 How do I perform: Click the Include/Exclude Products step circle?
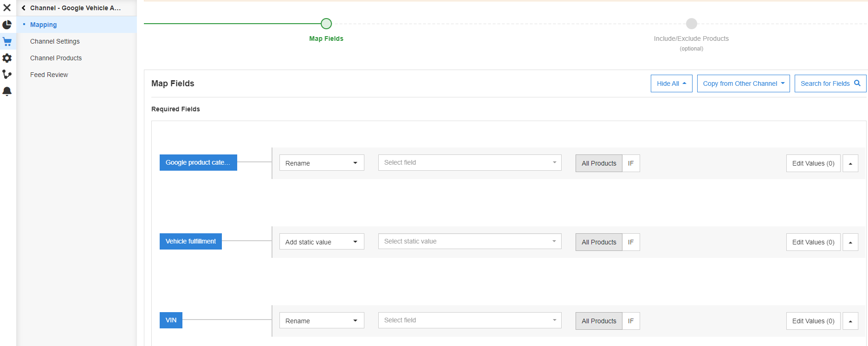[x=691, y=24]
